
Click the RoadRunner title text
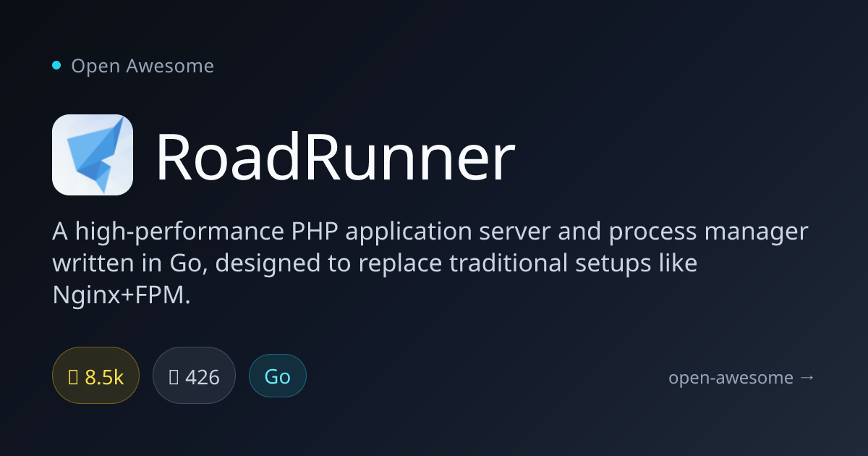pyautogui.click(x=335, y=158)
